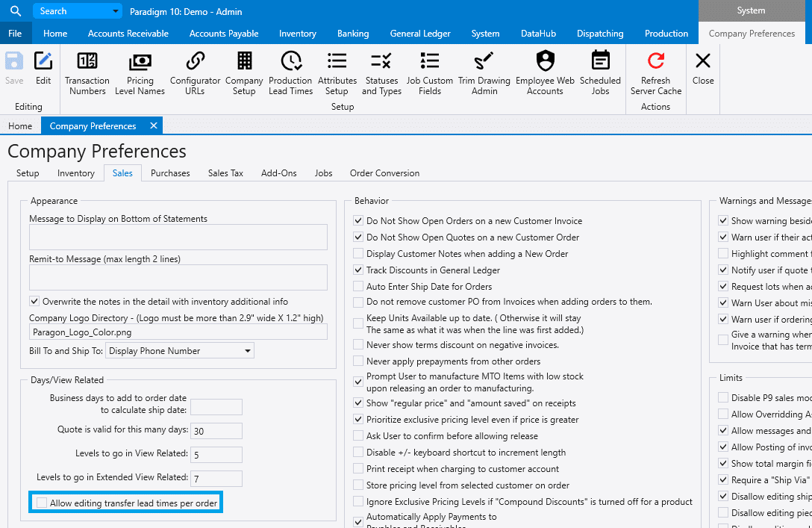Toggle Track Discounts in General Ledger

pyautogui.click(x=357, y=270)
